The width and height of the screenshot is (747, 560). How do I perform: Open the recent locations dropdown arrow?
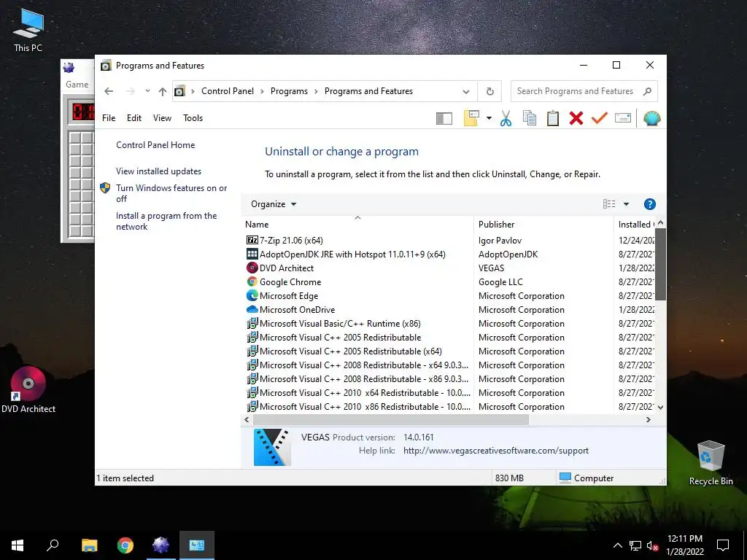tap(147, 91)
